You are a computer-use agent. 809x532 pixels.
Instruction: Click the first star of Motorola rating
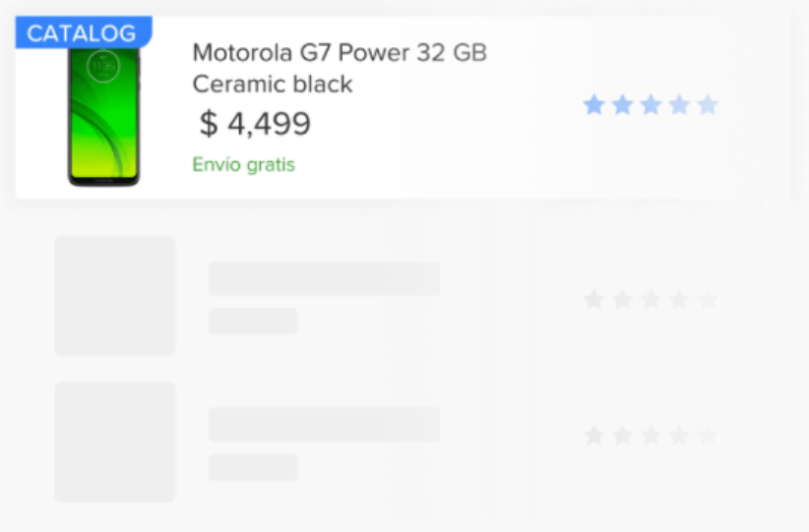pos(593,105)
